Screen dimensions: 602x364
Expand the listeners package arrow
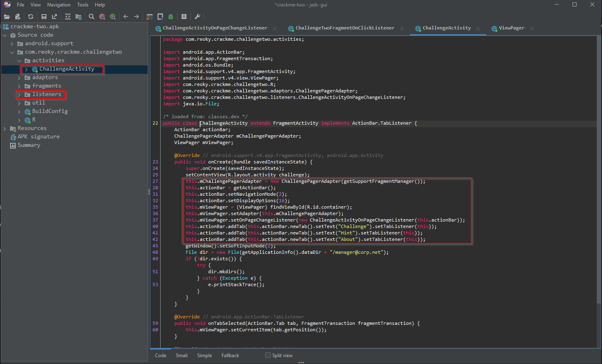click(x=19, y=94)
